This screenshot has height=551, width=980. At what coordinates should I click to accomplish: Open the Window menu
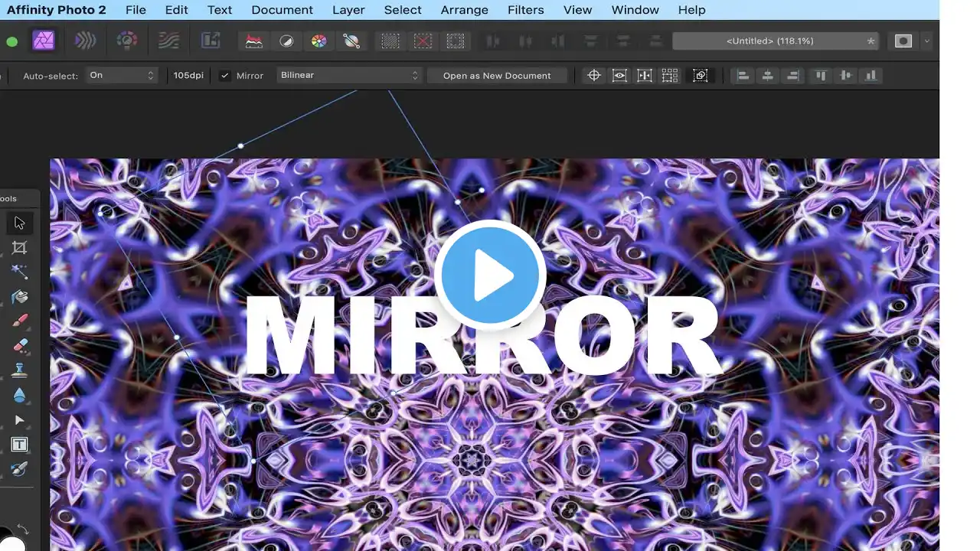tap(635, 10)
